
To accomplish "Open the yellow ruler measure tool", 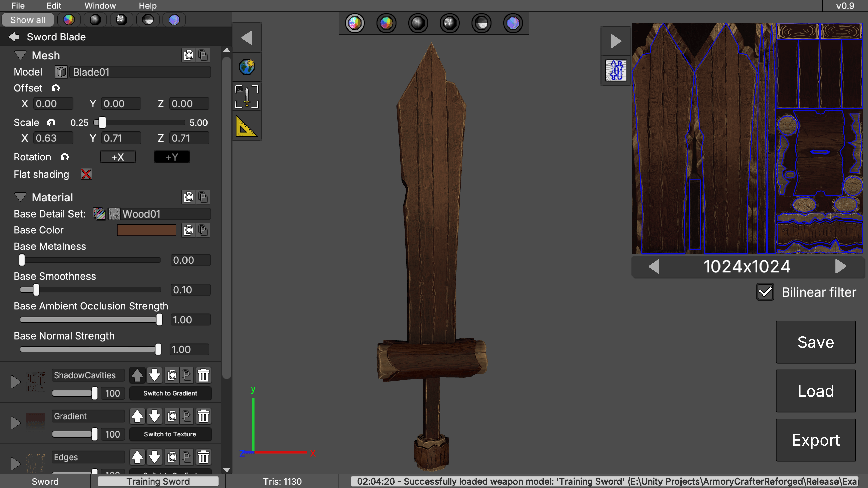I will 246,126.
